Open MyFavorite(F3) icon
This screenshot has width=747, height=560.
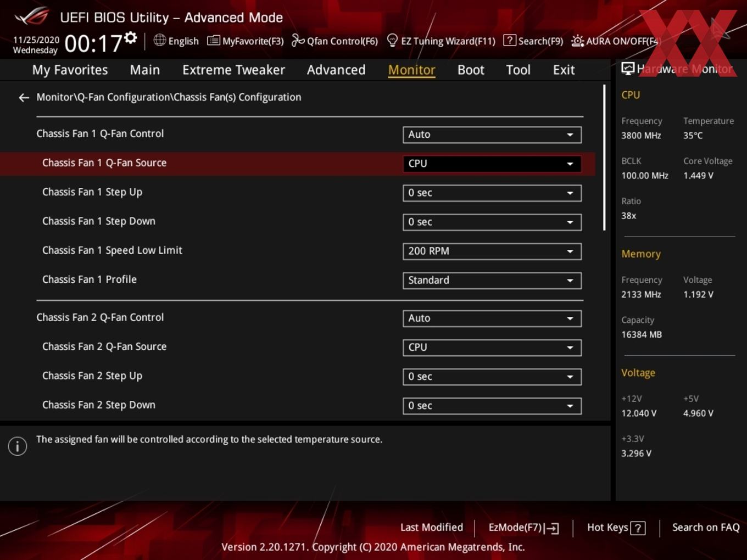pos(213,41)
